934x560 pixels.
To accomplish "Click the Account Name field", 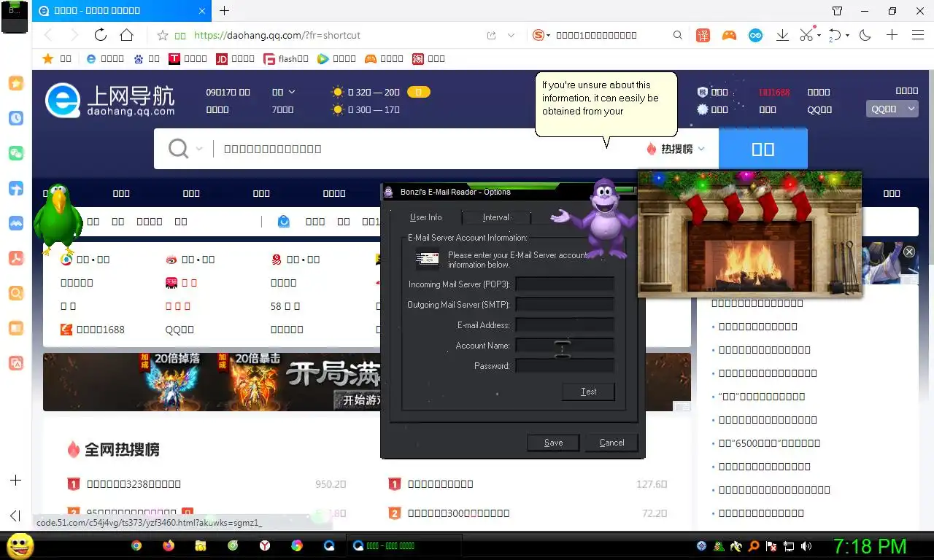I will [x=565, y=345].
